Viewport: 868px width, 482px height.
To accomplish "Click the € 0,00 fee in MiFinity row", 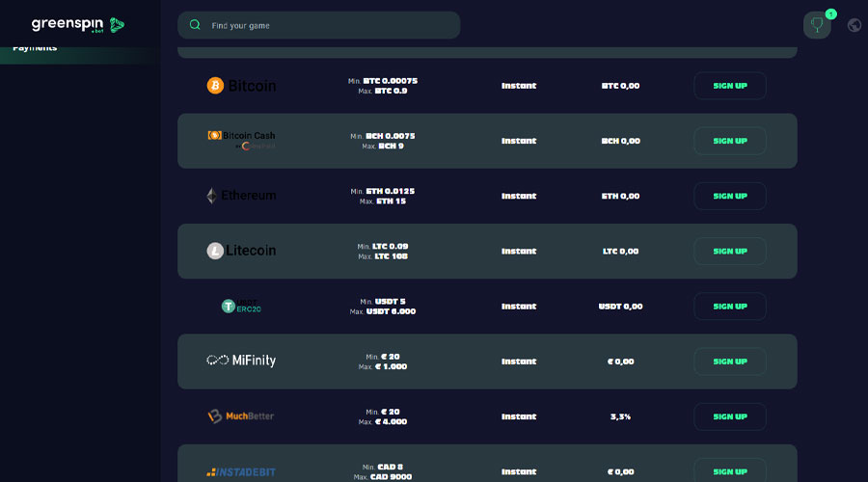I will coord(620,361).
